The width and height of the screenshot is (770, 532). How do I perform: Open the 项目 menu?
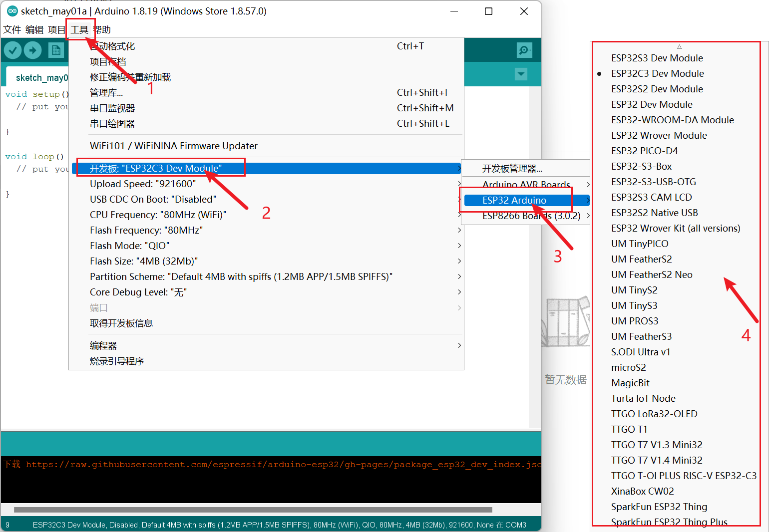point(56,29)
